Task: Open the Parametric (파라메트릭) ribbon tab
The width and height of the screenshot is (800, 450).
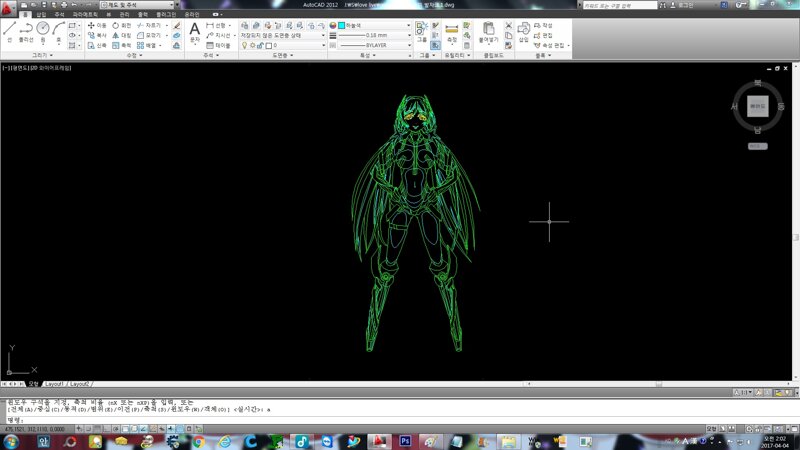Action: click(85, 14)
